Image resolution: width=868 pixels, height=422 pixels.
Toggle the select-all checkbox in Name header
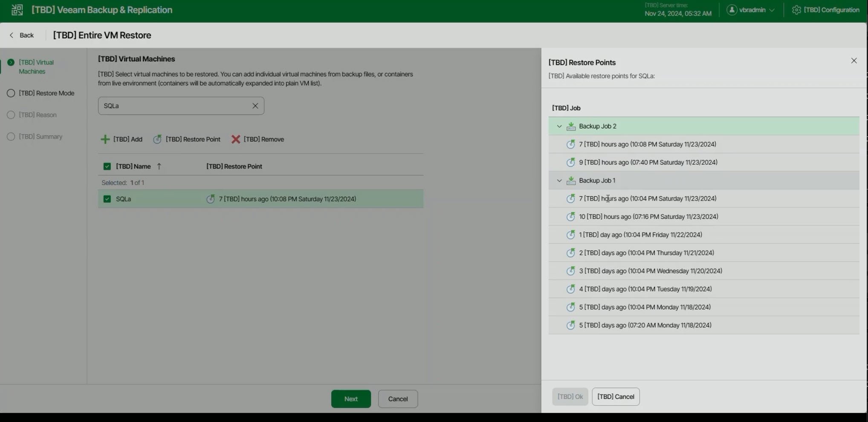pyautogui.click(x=107, y=166)
